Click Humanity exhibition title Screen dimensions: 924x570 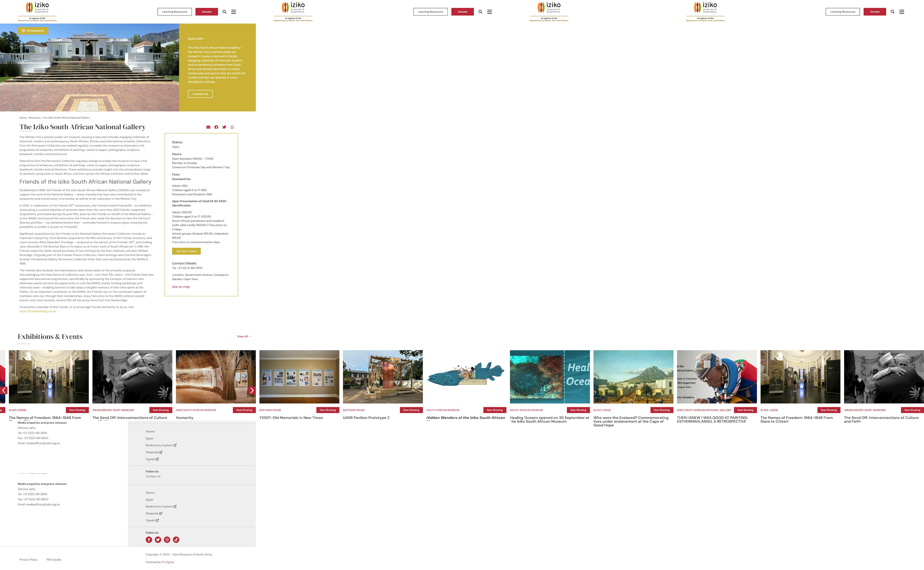[x=185, y=418]
